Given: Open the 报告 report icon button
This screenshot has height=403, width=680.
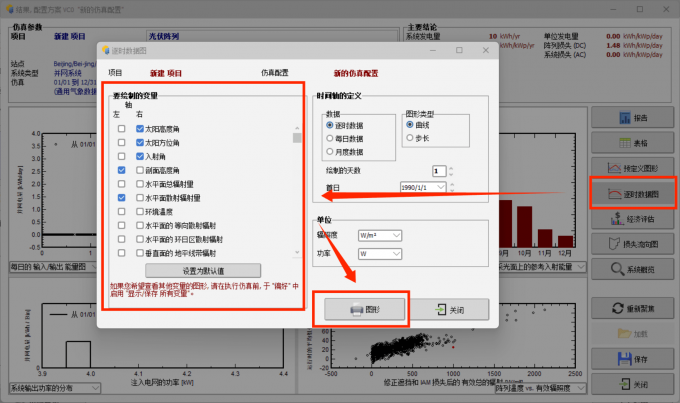Looking at the screenshot, I should (625, 118).
